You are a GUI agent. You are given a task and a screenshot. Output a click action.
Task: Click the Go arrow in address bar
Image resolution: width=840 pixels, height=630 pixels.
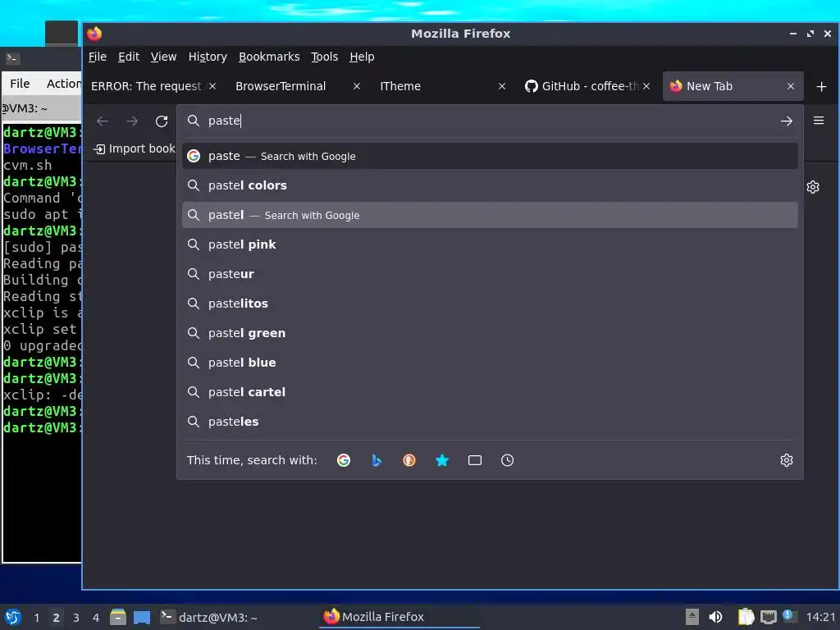(x=786, y=121)
